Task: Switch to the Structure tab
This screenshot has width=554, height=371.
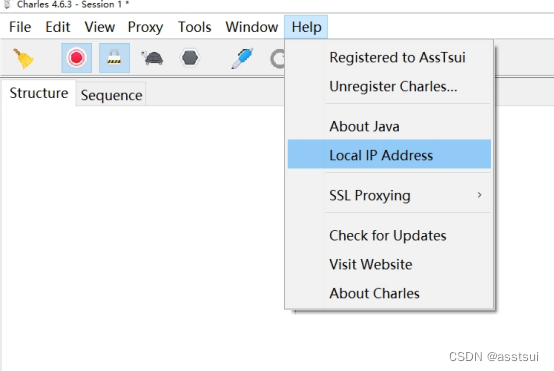Action: click(x=39, y=93)
